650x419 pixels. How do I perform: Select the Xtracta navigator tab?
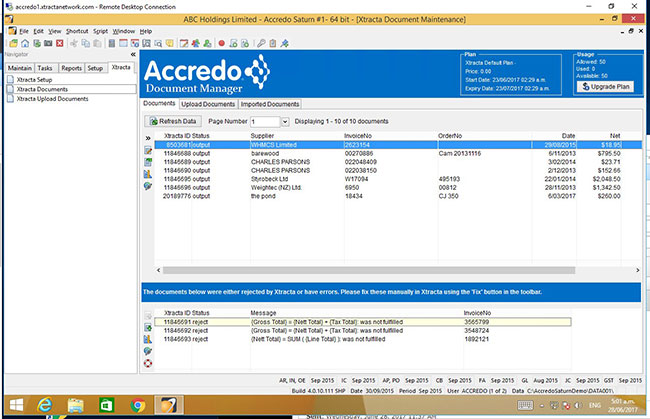tap(121, 67)
